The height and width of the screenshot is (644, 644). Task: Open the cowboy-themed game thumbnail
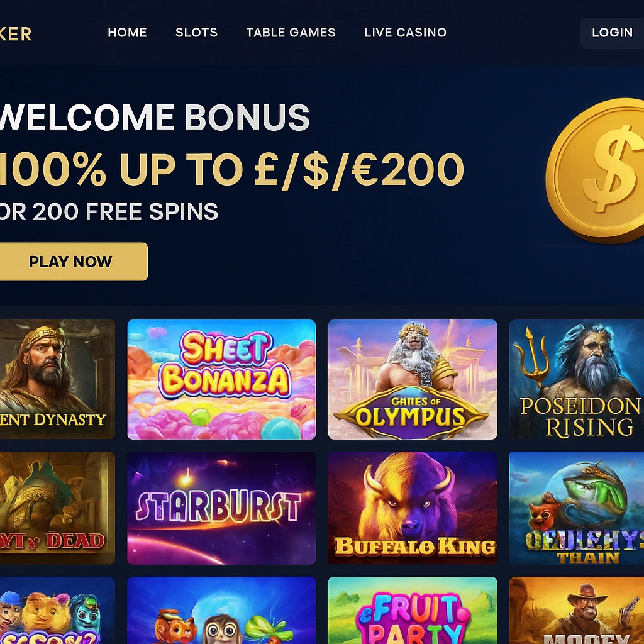pyautogui.click(x=577, y=610)
